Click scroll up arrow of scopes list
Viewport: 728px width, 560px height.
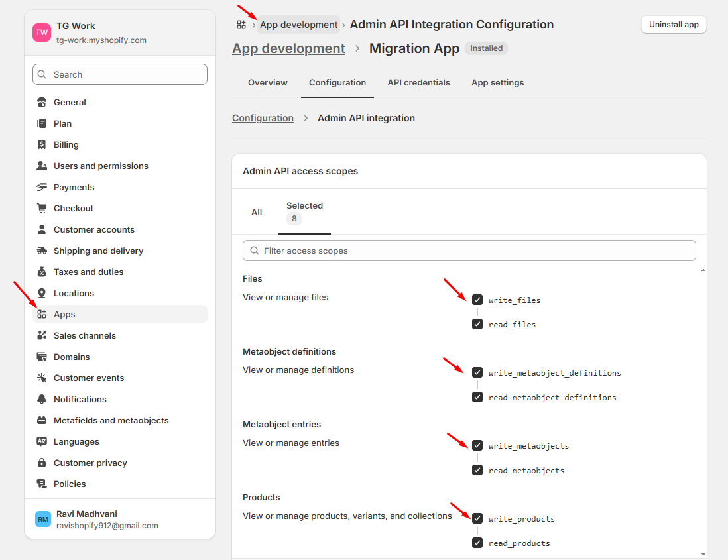(703, 270)
